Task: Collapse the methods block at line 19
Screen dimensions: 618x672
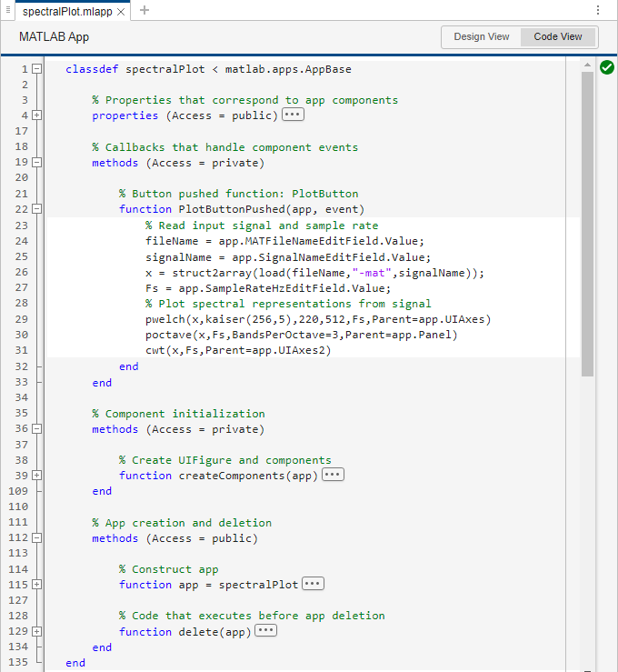Action: pyautogui.click(x=37, y=163)
